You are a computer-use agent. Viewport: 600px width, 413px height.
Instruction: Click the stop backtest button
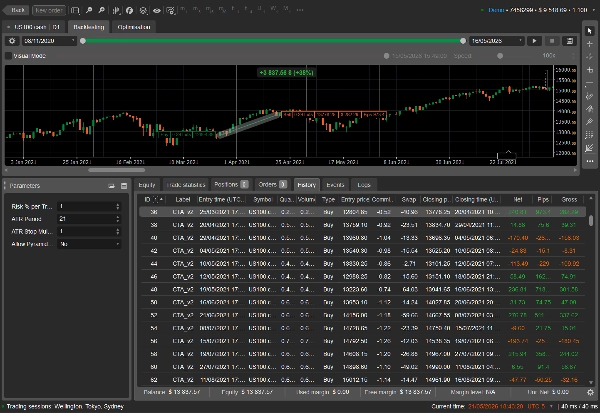(x=552, y=41)
